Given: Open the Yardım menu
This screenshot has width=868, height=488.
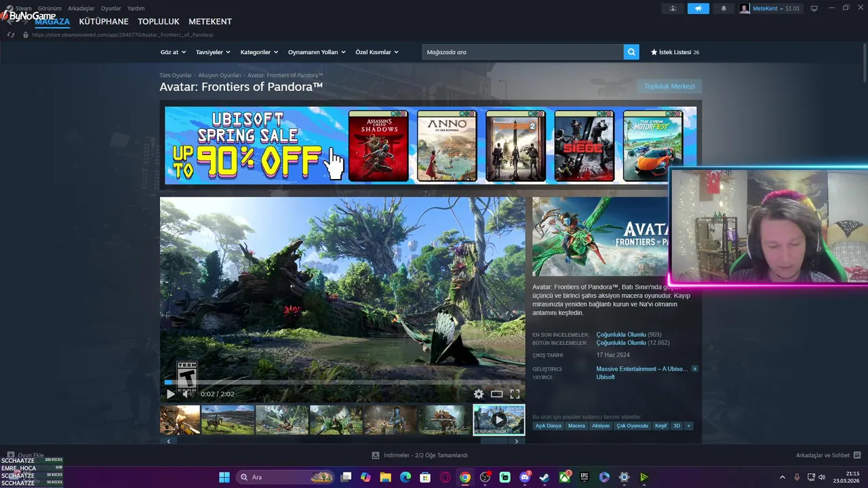Looking at the screenshot, I should [136, 8].
